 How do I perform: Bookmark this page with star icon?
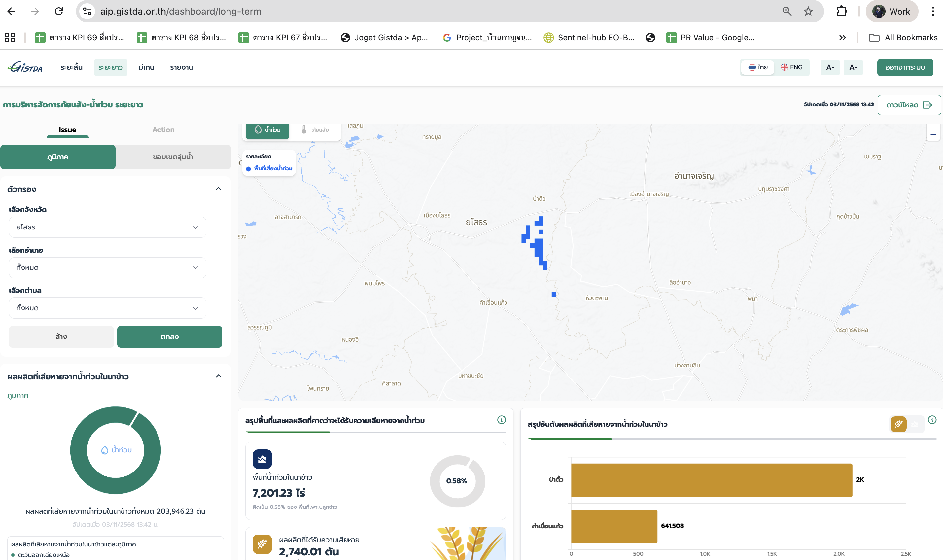pyautogui.click(x=808, y=11)
